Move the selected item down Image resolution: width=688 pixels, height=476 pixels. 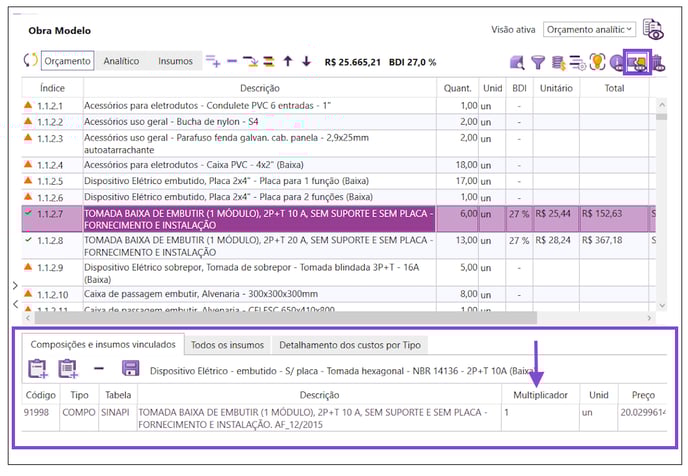[306, 61]
